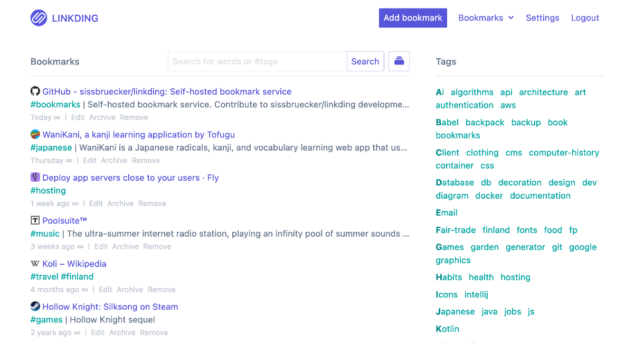Filter by the 'Kotlin' tag in sidebar

[448, 329]
